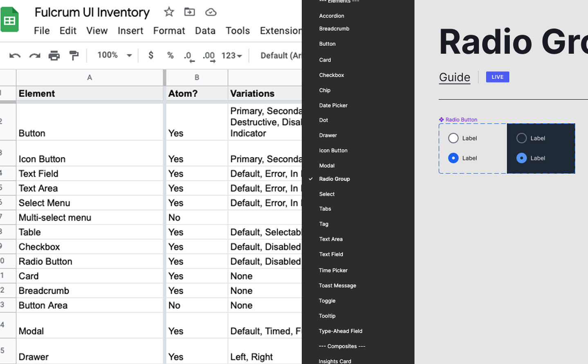The width and height of the screenshot is (588, 364).
Task: Check the cloud save status
Action: point(211,12)
